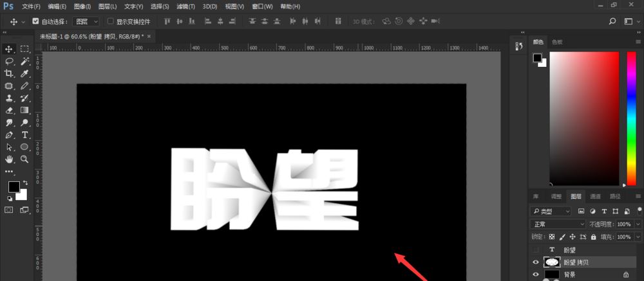Toggle the 自动选择 checkbox
The width and height of the screenshot is (644, 281).
pos(35,21)
